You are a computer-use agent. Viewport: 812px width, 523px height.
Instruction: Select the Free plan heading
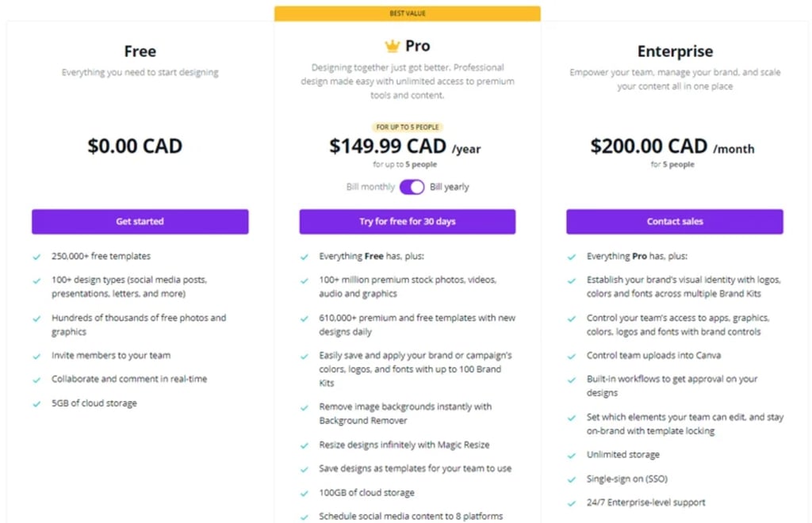[140, 51]
